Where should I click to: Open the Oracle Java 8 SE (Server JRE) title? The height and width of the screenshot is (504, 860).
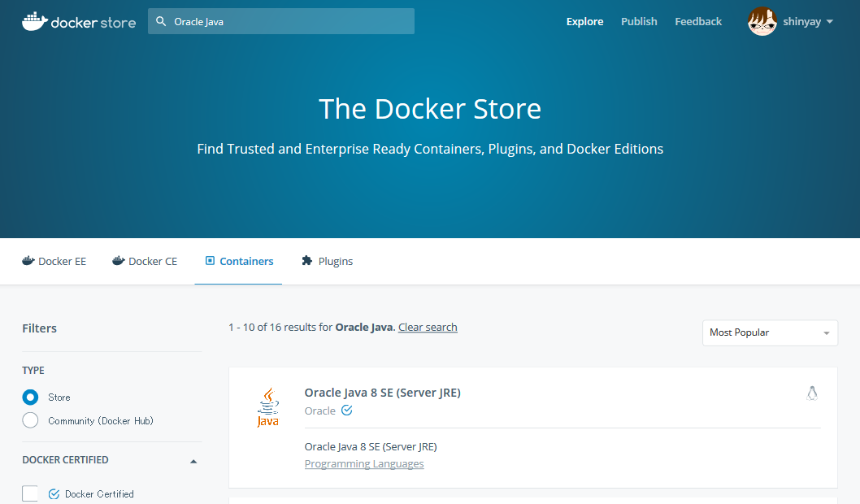pos(382,393)
